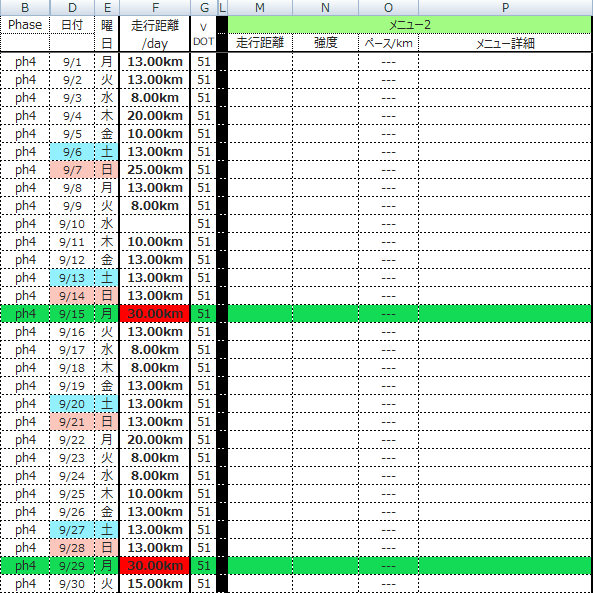Select blue date cell 9/13

[72, 278]
